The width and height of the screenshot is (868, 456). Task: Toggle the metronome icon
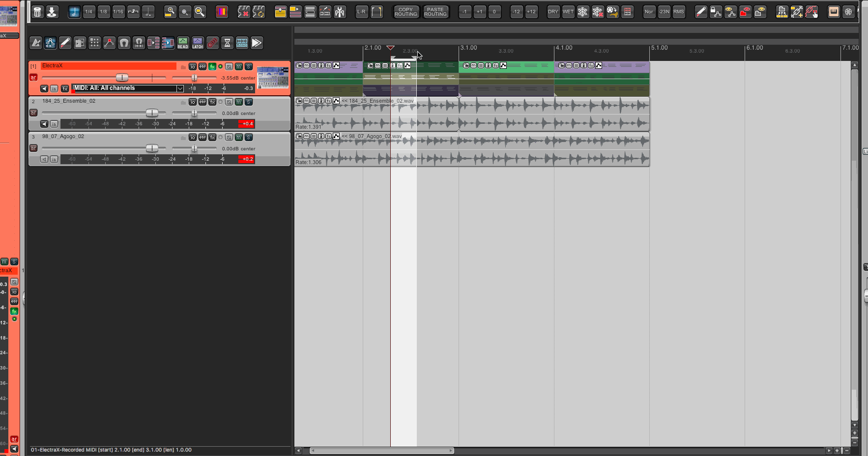coord(35,43)
